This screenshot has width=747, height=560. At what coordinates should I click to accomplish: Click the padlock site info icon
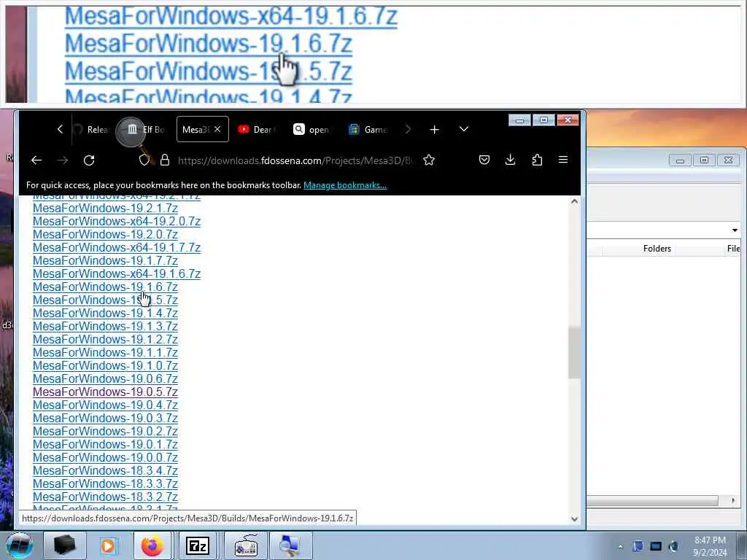click(165, 160)
